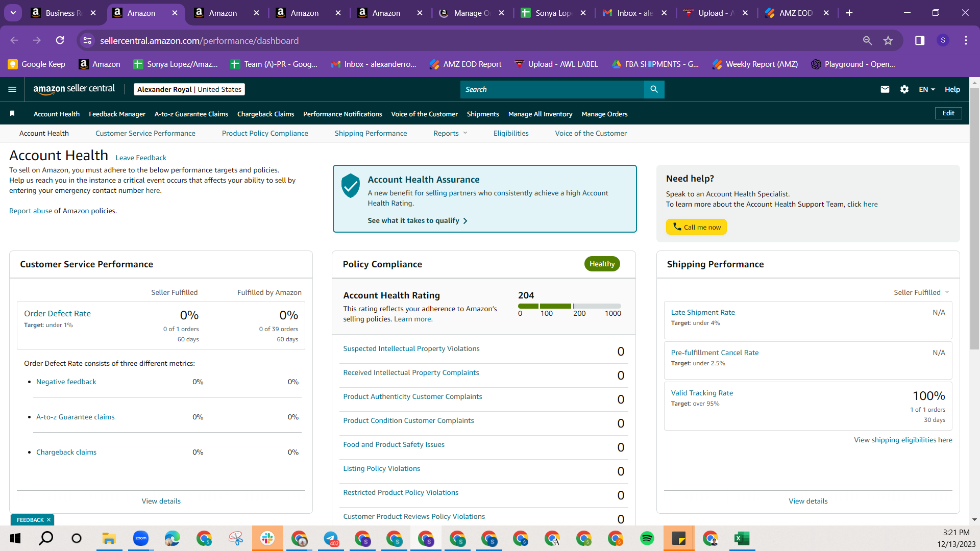This screenshot has height=551, width=980.
Task: Open the browser zoom magnifier icon
Action: coord(867,40)
